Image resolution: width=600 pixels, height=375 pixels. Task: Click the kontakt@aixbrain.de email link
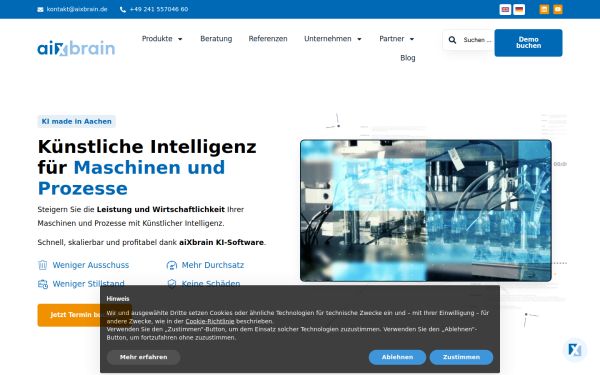[77, 9]
